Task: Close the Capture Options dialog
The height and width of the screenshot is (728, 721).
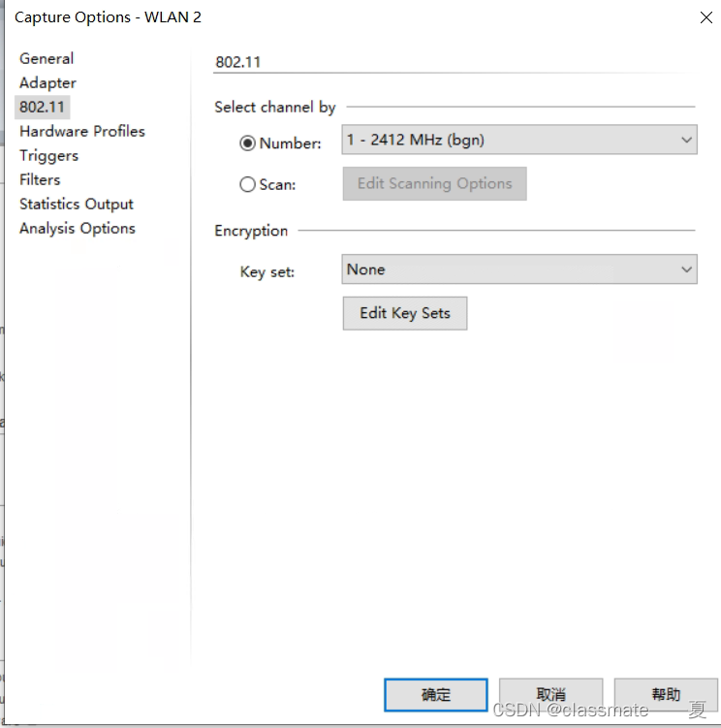Action: tap(706, 17)
